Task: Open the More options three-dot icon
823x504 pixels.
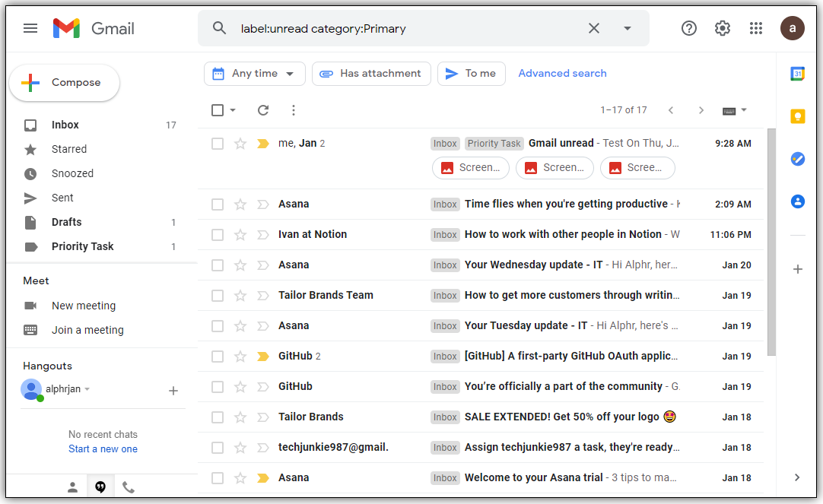Action: [x=294, y=110]
